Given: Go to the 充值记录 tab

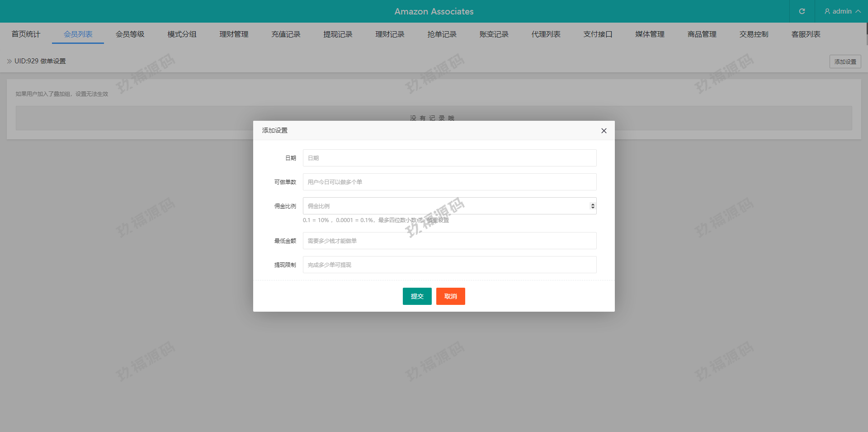Looking at the screenshot, I should [x=286, y=34].
